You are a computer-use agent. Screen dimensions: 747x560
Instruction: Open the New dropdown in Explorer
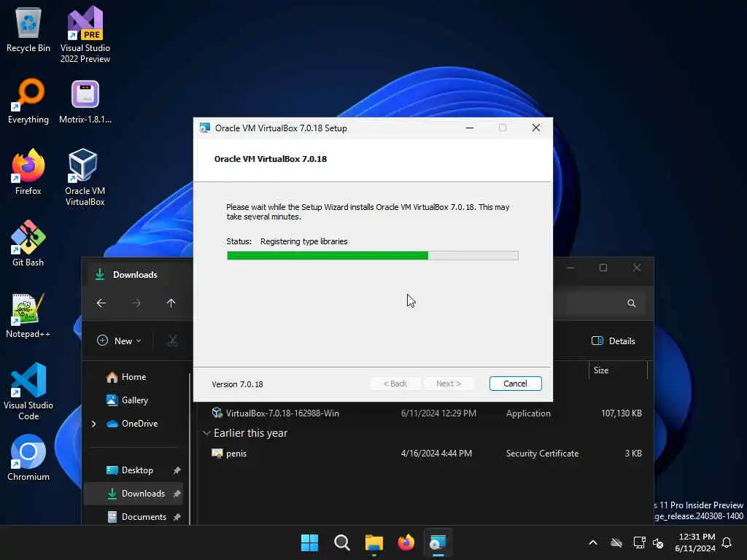tap(120, 341)
